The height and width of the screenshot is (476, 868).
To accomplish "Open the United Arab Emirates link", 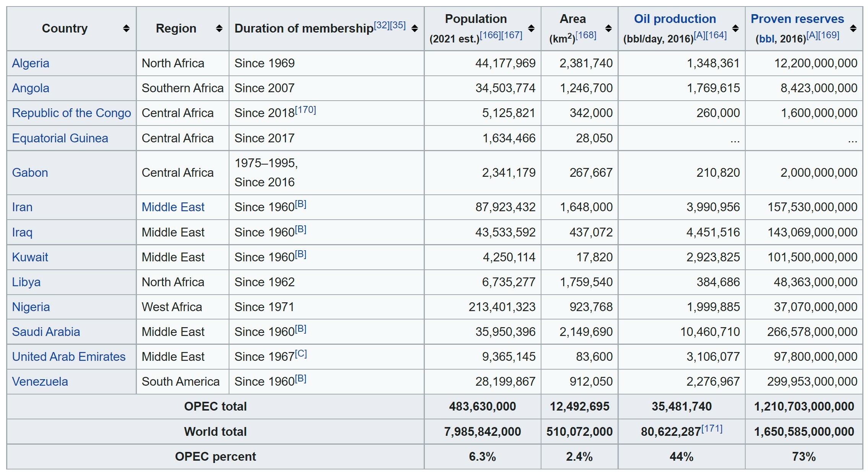I will click(69, 357).
